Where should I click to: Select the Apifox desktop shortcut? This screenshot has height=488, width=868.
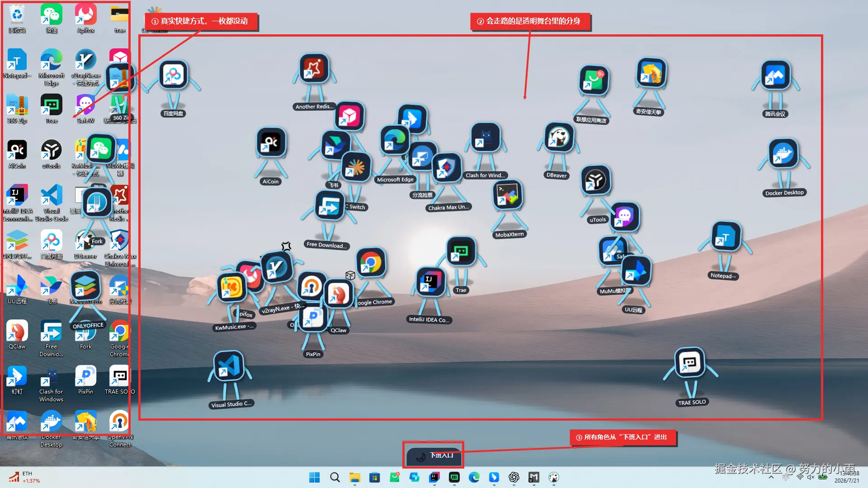[85, 19]
